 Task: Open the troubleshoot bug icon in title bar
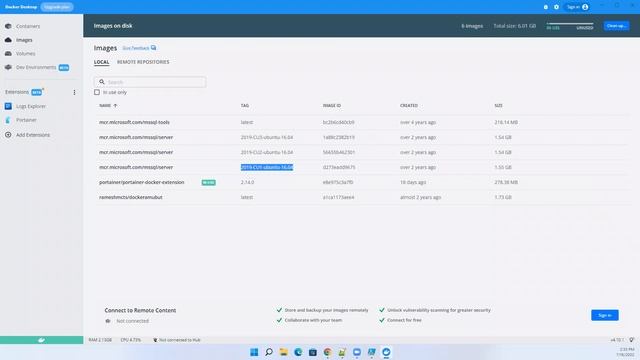[x=546, y=7]
